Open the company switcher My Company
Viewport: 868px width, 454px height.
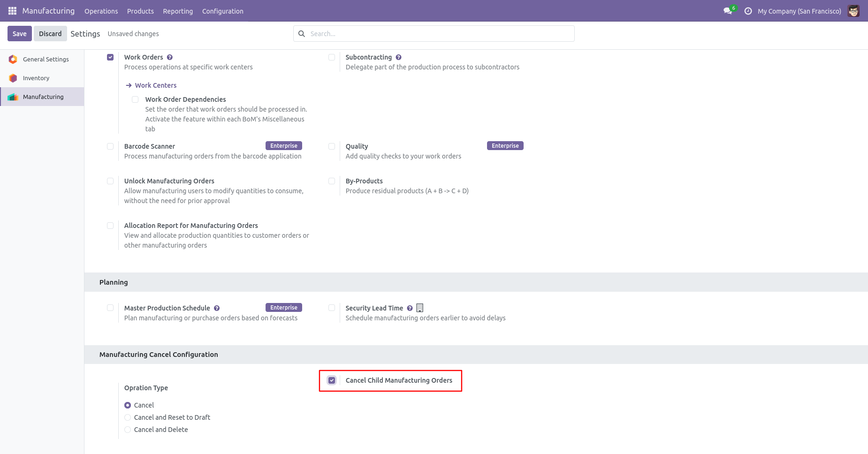point(799,11)
